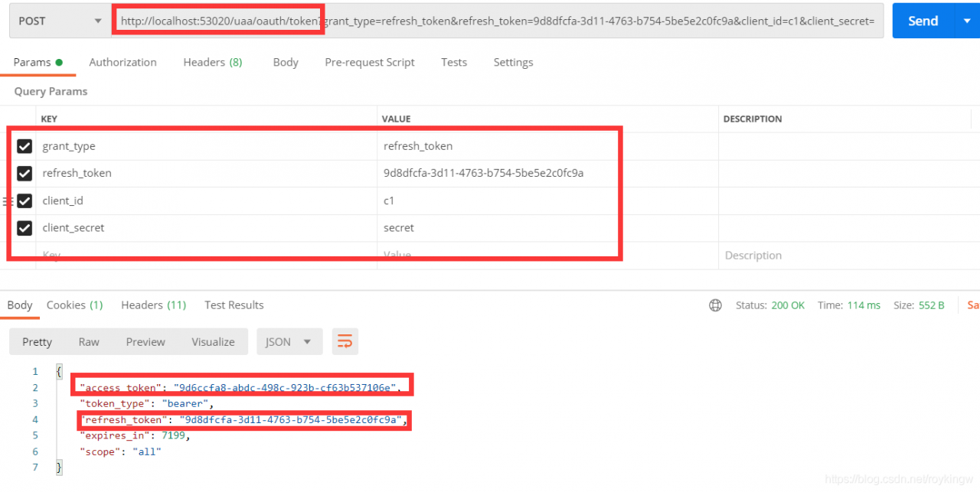Uncheck the refresh_token parameter checkbox
980x492 pixels.
(24, 173)
